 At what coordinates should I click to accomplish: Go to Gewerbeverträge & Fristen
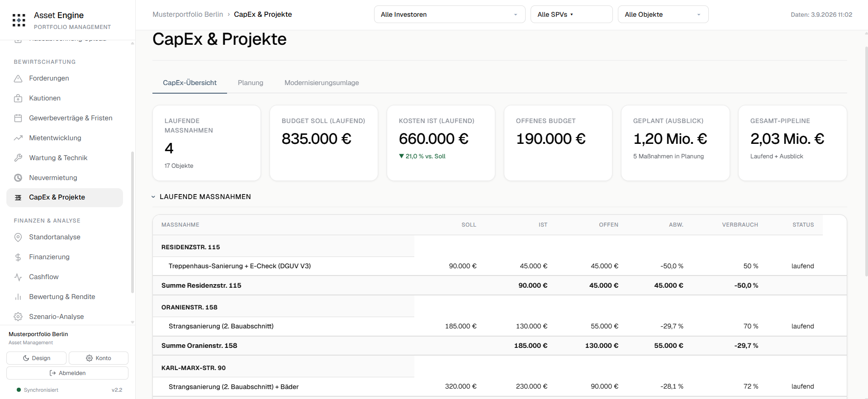(65, 118)
